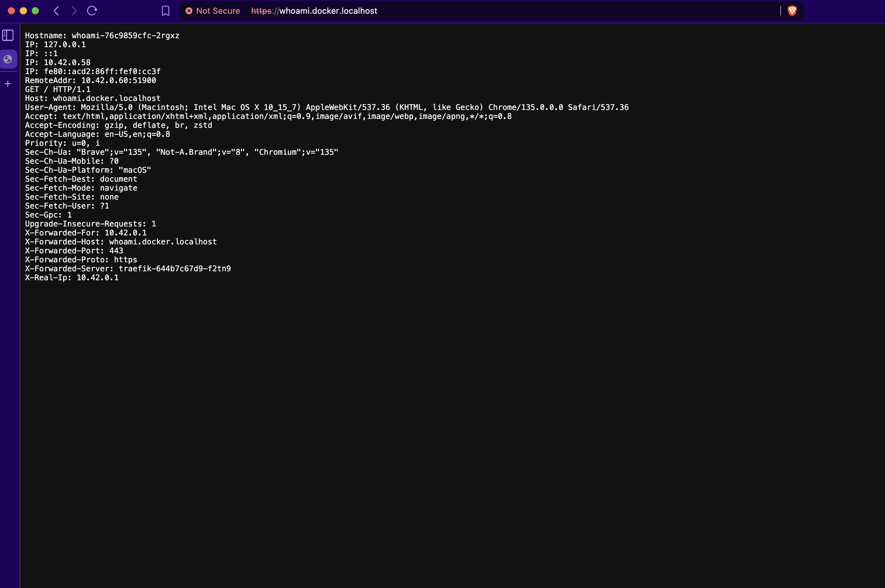Click the Sec-Ch-Ua Brave version line
Image resolution: width=885 pixels, height=588 pixels.
[x=181, y=152]
